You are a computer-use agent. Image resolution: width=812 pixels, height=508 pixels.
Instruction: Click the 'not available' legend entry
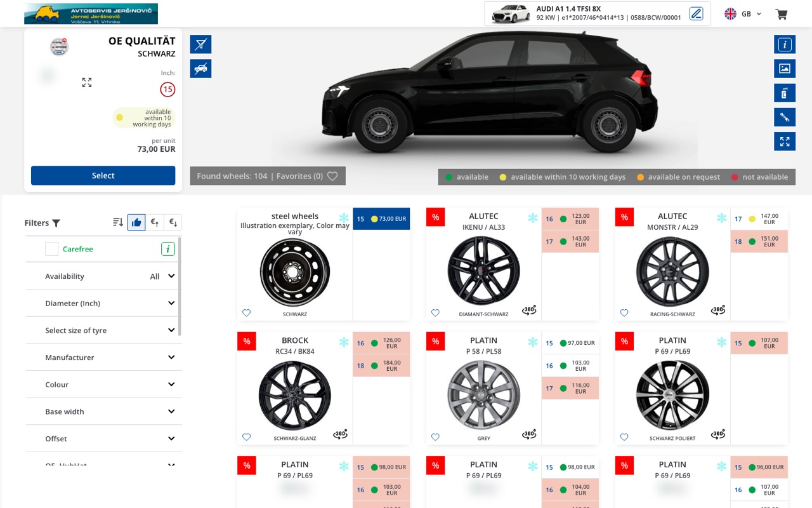click(759, 177)
